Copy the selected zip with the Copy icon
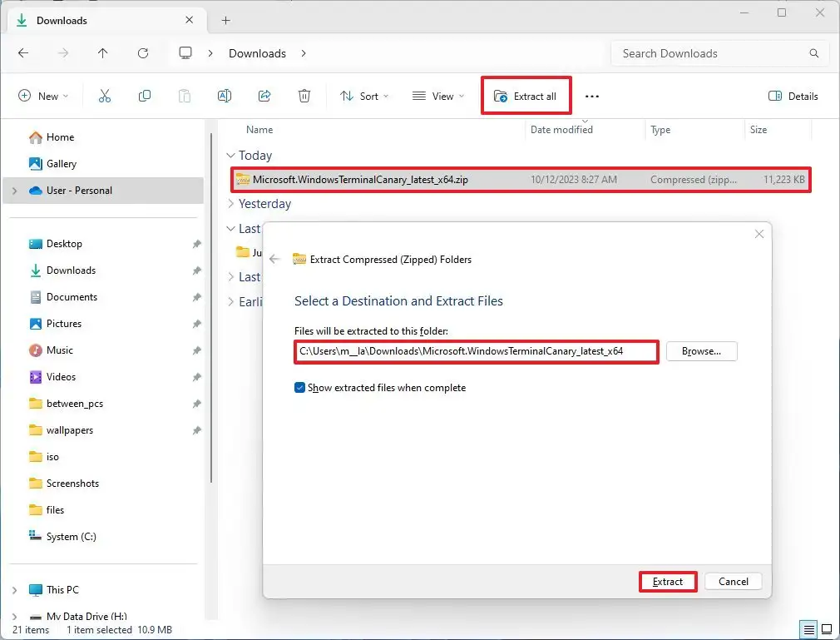The width and height of the screenshot is (840, 640). tap(145, 96)
